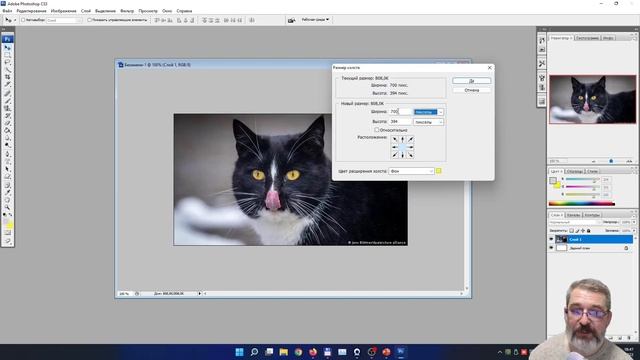The height and width of the screenshot is (360, 640).
Task: Select the Eraser tool
Action: (x=7, y=123)
